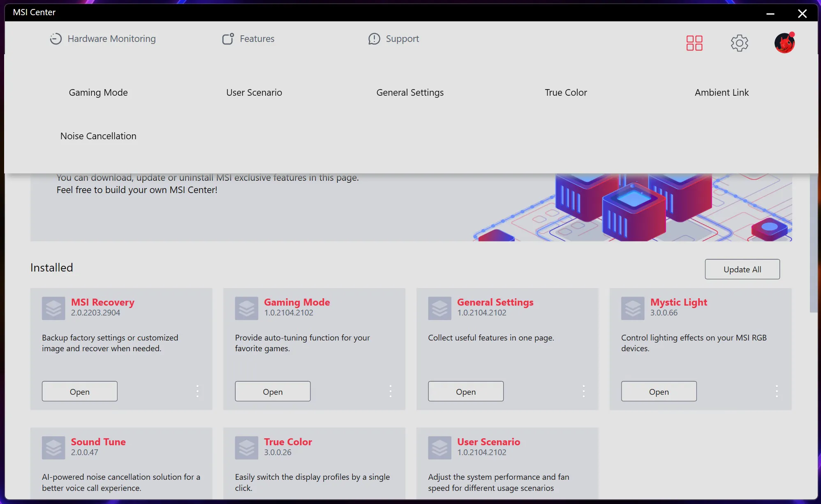Select User Scenario from the features menu

click(x=254, y=92)
